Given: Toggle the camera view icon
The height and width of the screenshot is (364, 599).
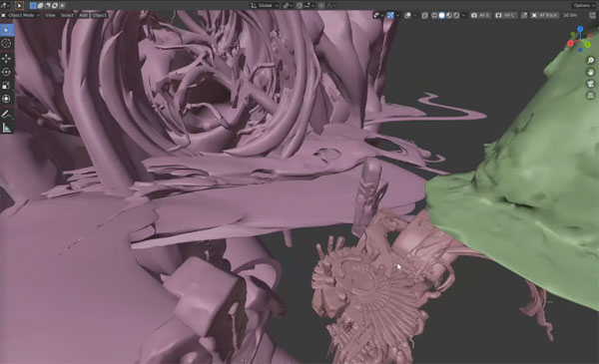Looking at the screenshot, I should [x=591, y=84].
